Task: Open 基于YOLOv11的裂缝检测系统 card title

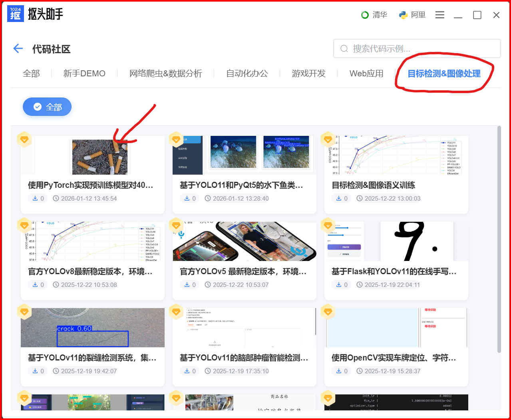Action: tap(92, 358)
